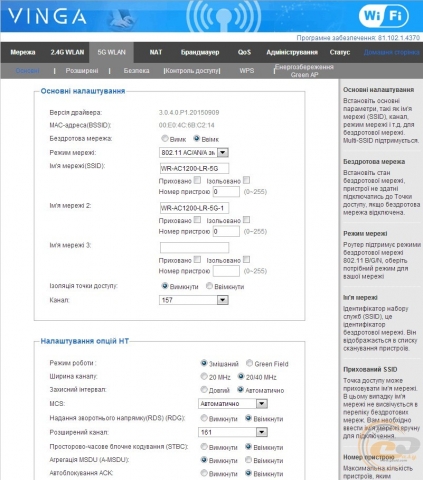The height and width of the screenshot is (480, 423).
Task: Enable STBC with Ввімкнути
Action: (x=248, y=447)
